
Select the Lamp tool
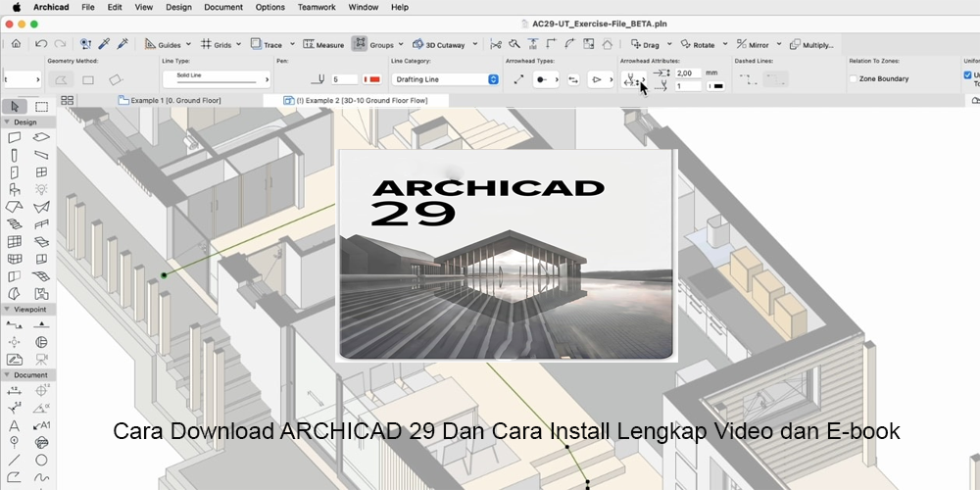pyautogui.click(x=41, y=189)
